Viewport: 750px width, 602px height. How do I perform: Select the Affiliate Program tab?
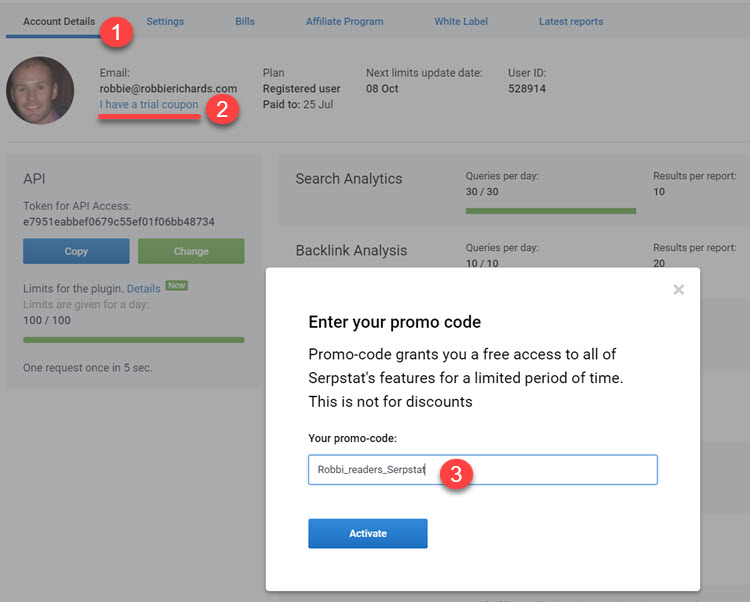point(344,21)
